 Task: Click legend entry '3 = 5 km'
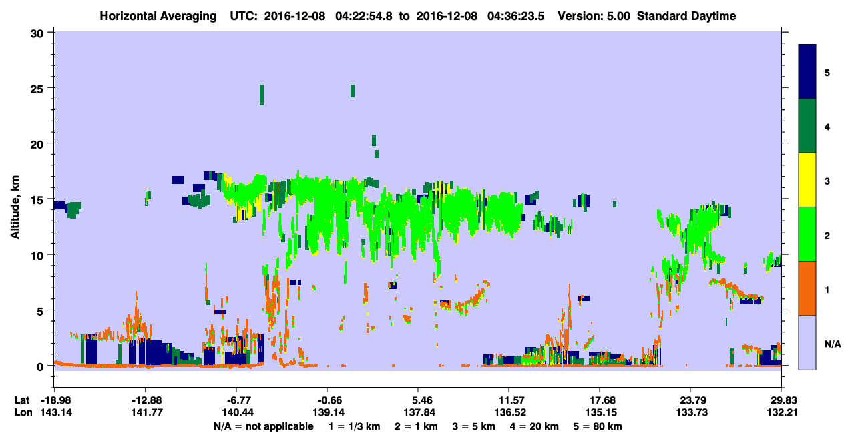473,426
